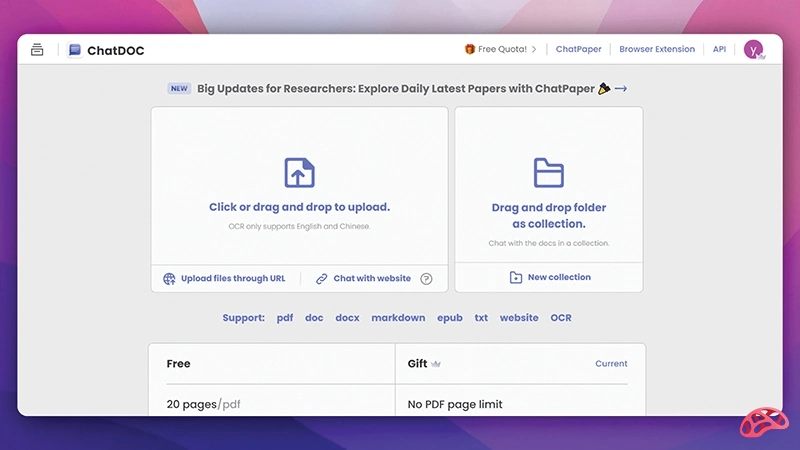Go to ChatPaper in top navigation
This screenshot has height=450, width=800.
tap(578, 49)
